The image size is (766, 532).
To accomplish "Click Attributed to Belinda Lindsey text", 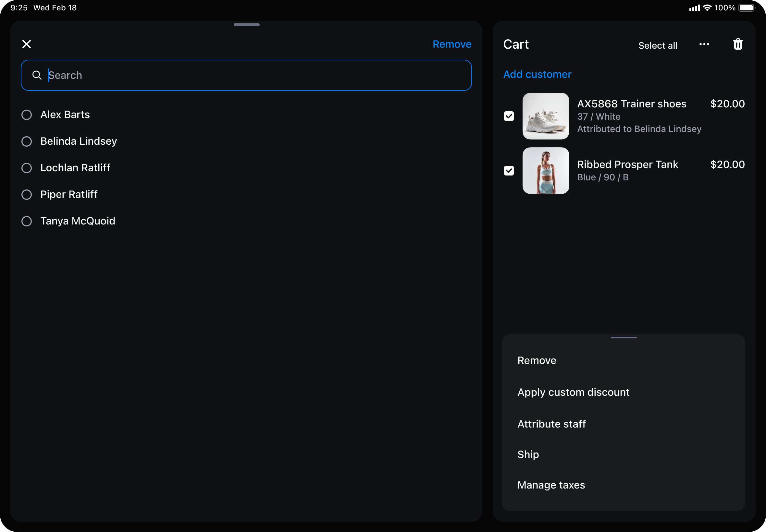I will click(639, 129).
